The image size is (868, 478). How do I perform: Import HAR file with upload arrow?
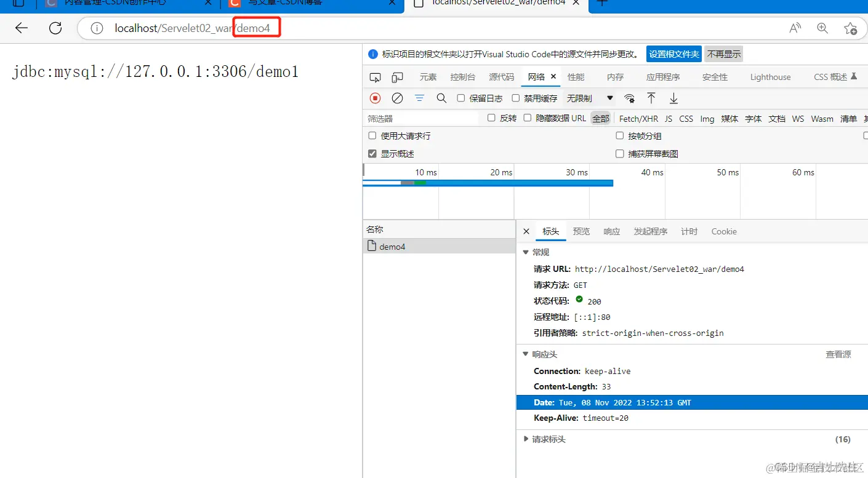(651, 98)
